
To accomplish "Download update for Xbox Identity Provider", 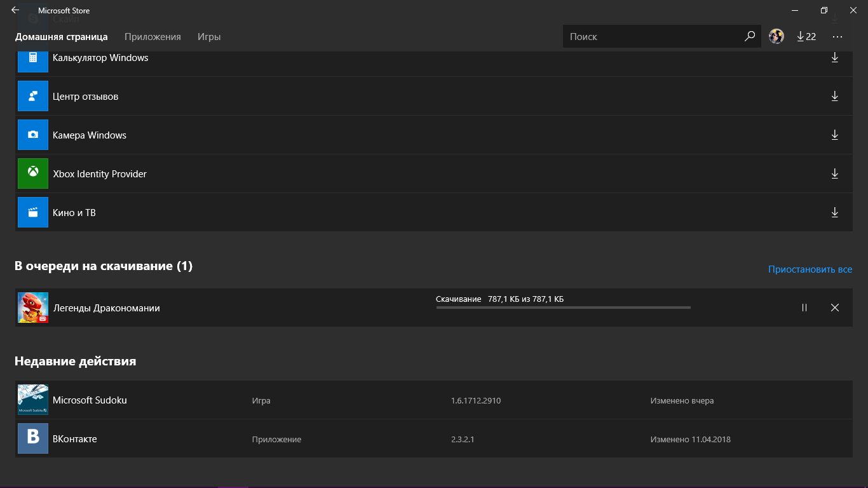I will 835,174.
